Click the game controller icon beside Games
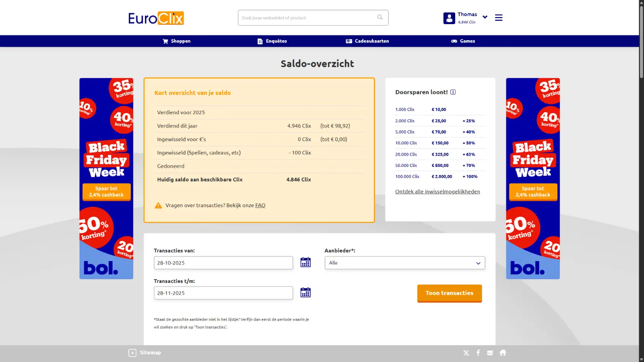 [x=454, y=41]
